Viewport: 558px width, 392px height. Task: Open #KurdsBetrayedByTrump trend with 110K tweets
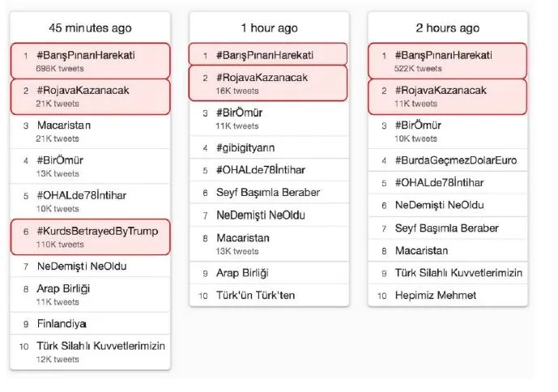pyautogui.click(x=91, y=237)
